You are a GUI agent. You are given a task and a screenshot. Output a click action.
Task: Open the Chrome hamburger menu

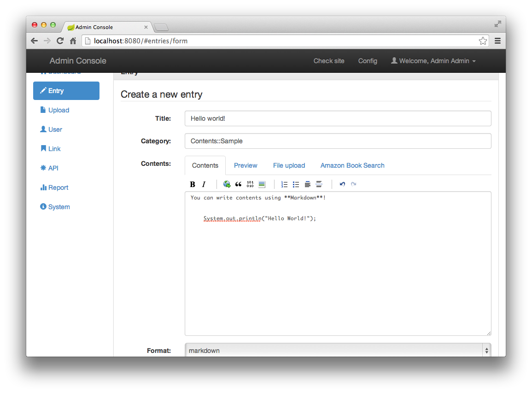498,41
